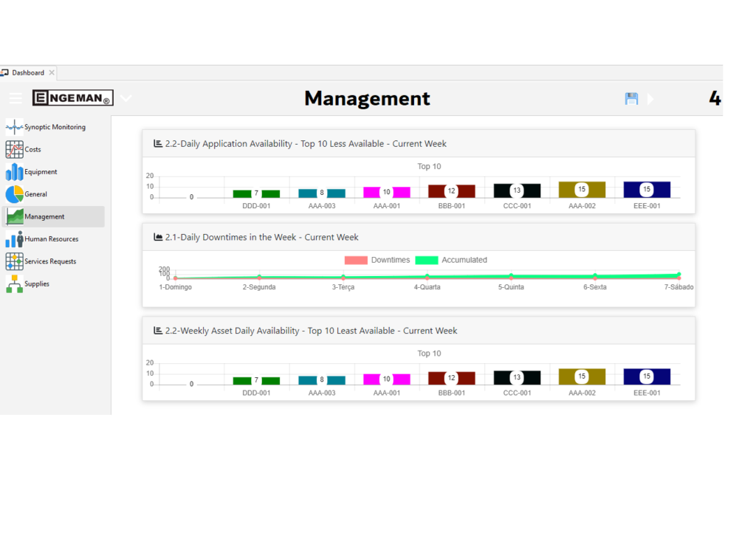The height and width of the screenshot is (533, 756).
Task: Open the Costs dashboard icon
Action: tap(13, 149)
